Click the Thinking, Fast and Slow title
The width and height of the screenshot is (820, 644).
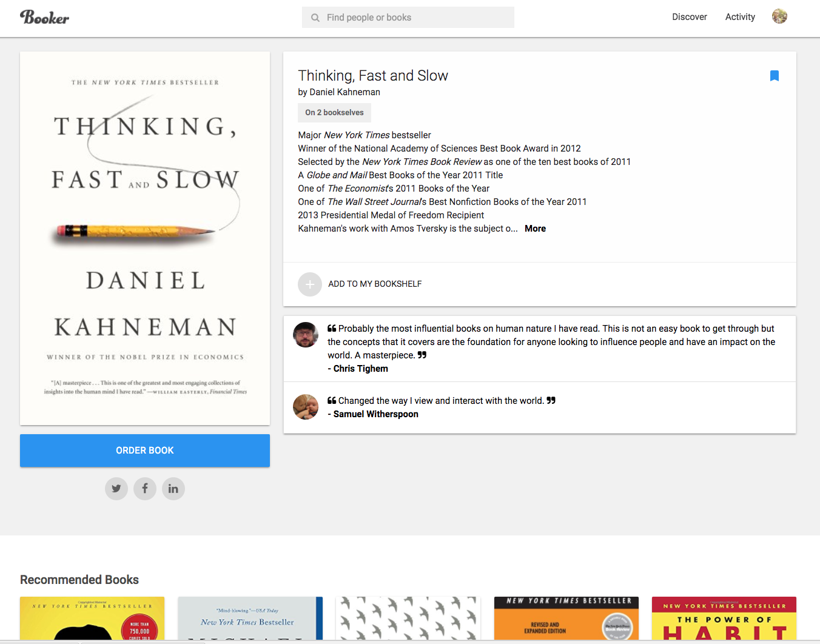tap(373, 76)
